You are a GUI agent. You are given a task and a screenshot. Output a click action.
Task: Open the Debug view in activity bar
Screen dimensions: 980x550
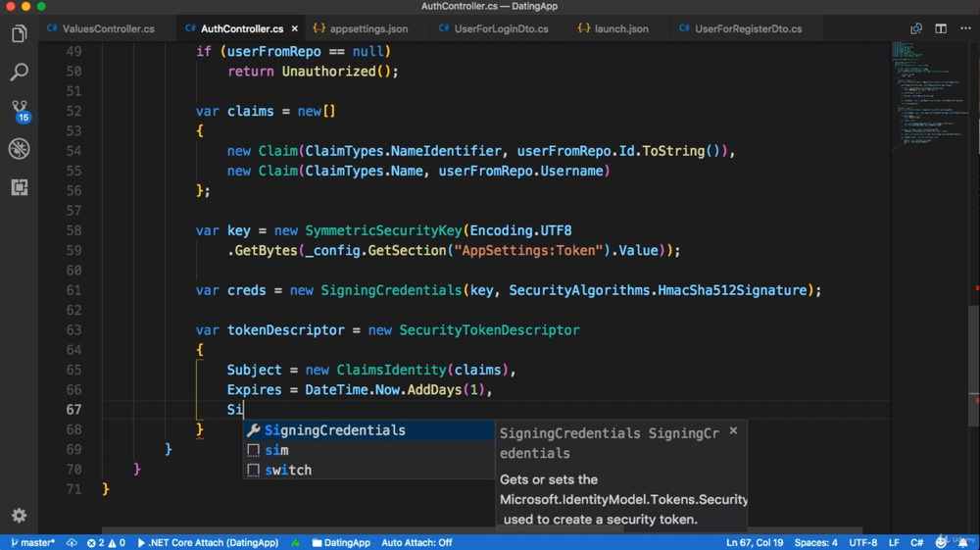coord(19,149)
